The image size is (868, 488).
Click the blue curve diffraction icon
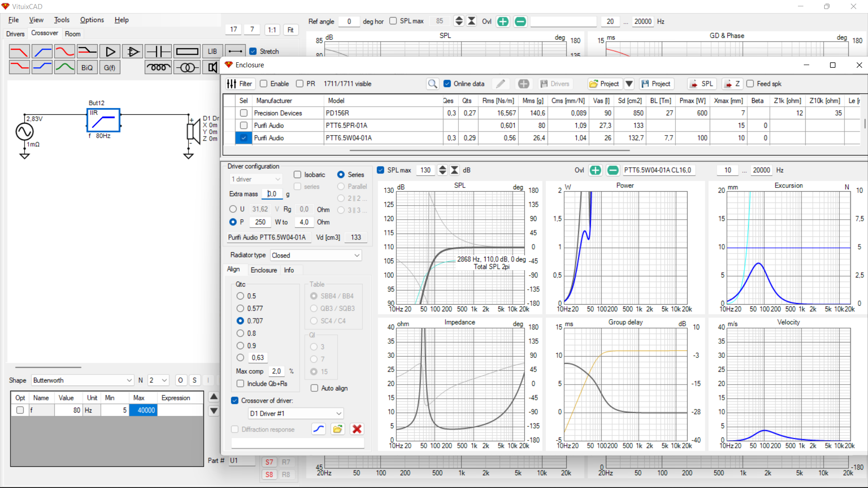319,429
